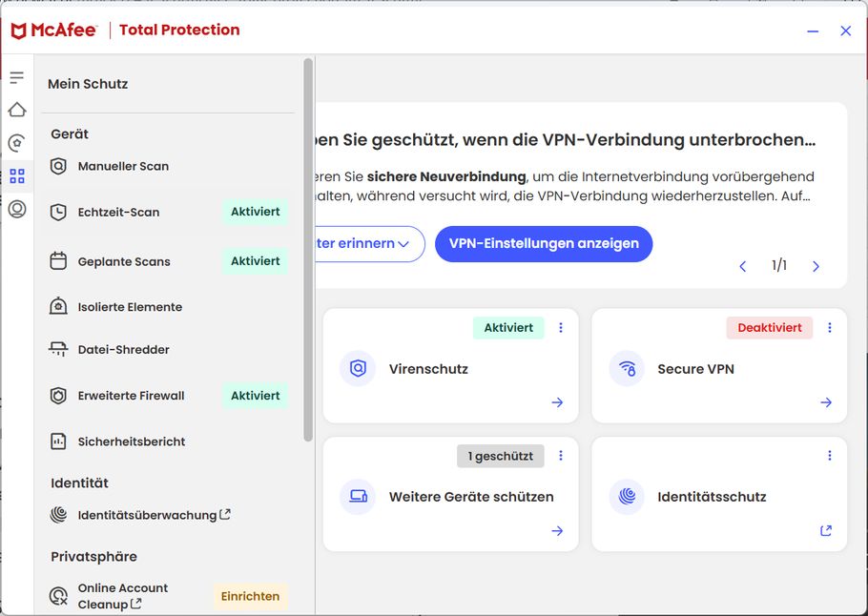Open the account profile icon in sidebar
The image size is (868, 616).
16,209
